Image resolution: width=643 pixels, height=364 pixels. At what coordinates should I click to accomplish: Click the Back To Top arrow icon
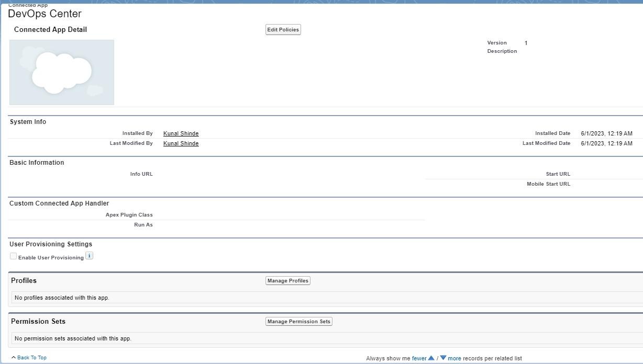coord(14,358)
